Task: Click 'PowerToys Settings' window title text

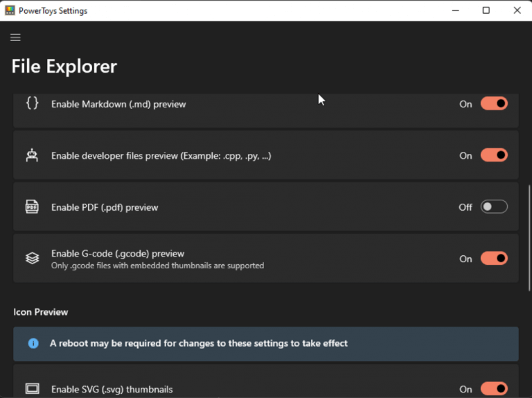Action: [53, 11]
